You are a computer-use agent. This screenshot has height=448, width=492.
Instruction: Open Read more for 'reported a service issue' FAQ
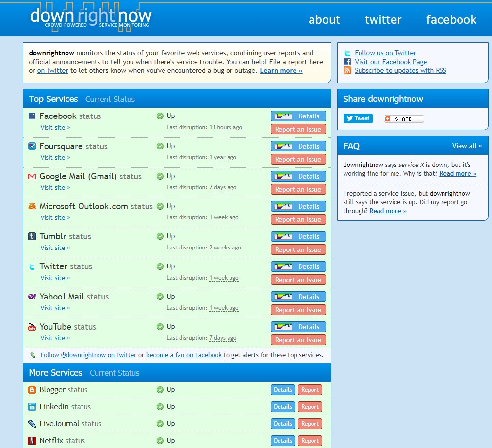point(388,211)
